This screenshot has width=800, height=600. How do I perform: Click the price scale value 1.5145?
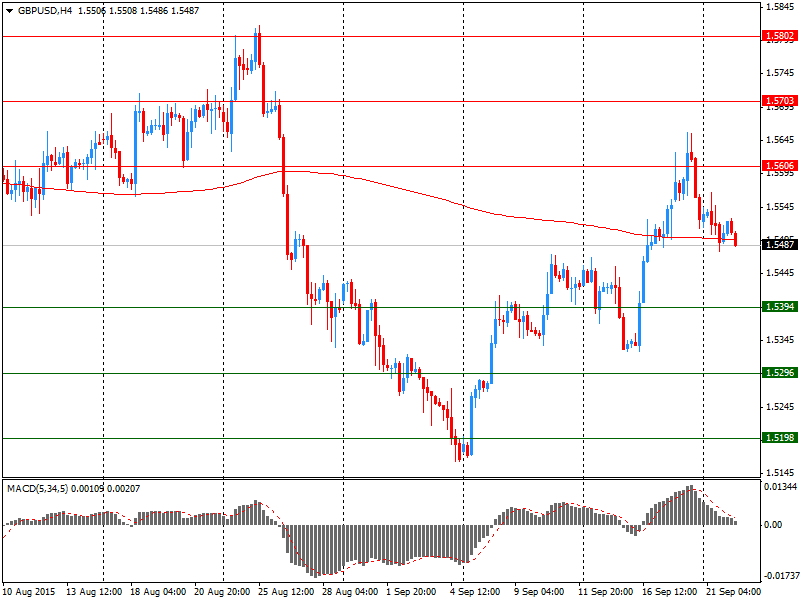781,473
